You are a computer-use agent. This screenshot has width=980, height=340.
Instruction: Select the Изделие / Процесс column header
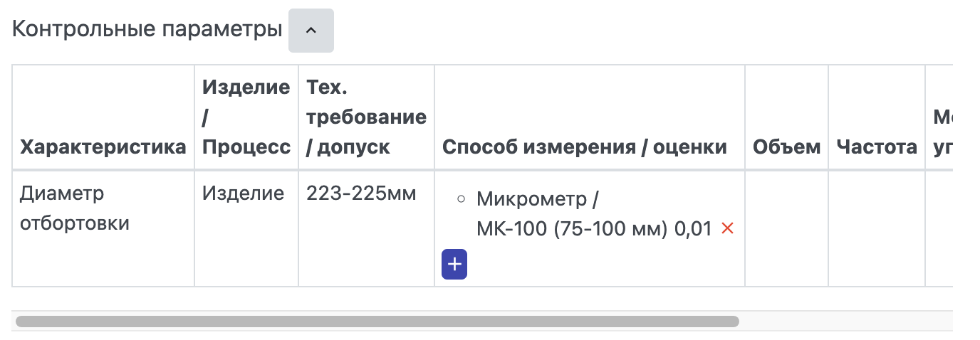pos(246,117)
